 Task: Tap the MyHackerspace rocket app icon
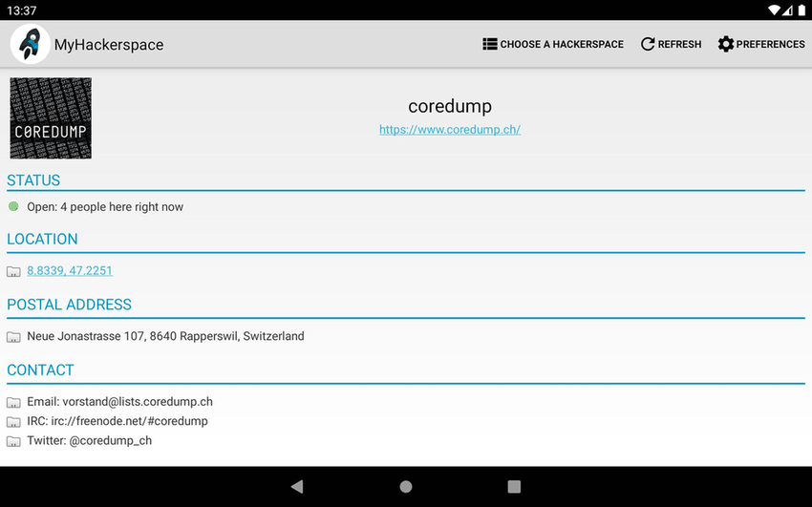point(30,44)
